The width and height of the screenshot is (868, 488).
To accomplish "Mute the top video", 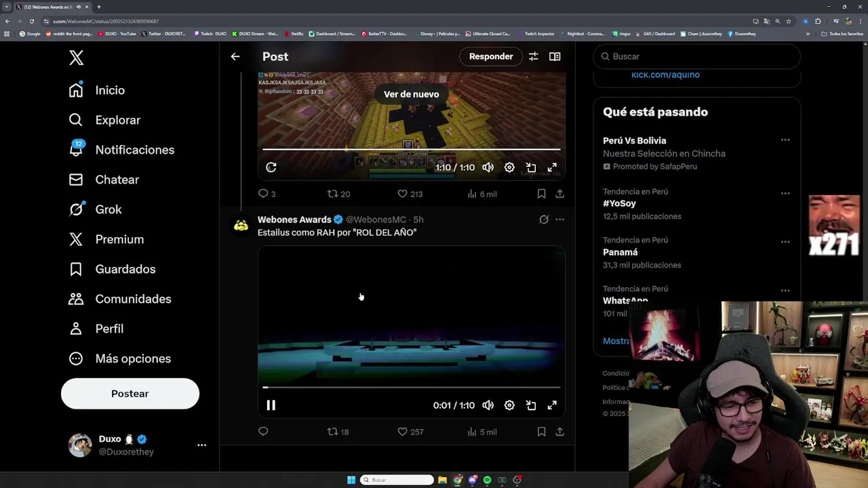I will pos(488,167).
